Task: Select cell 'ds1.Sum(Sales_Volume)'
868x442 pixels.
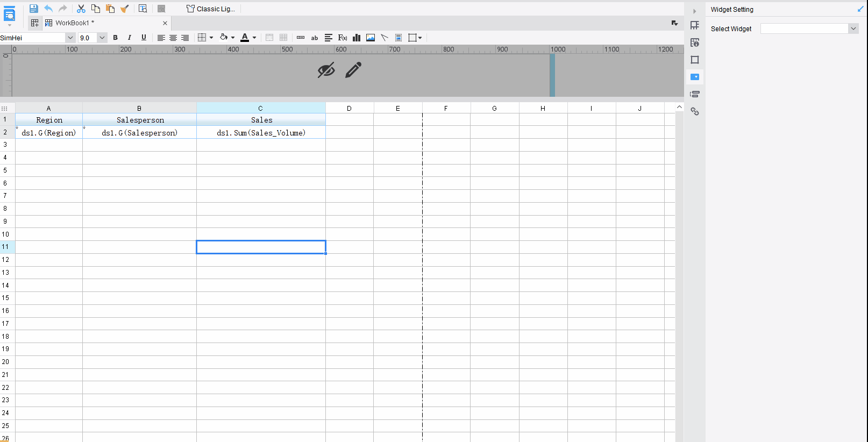Action: click(x=261, y=133)
